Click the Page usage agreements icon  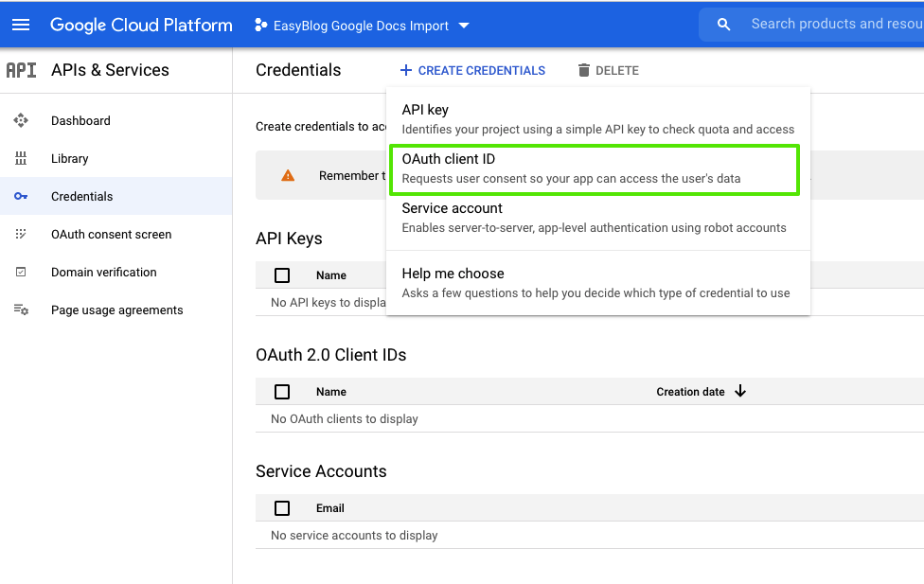[x=21, y=310]
